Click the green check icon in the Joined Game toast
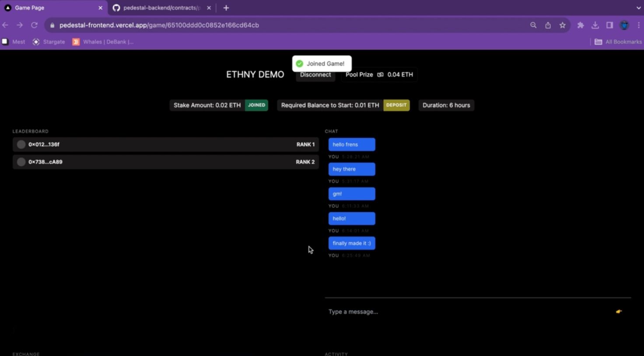Image resolution: width=644 pixels, height=356 pixels. point(300,64)
